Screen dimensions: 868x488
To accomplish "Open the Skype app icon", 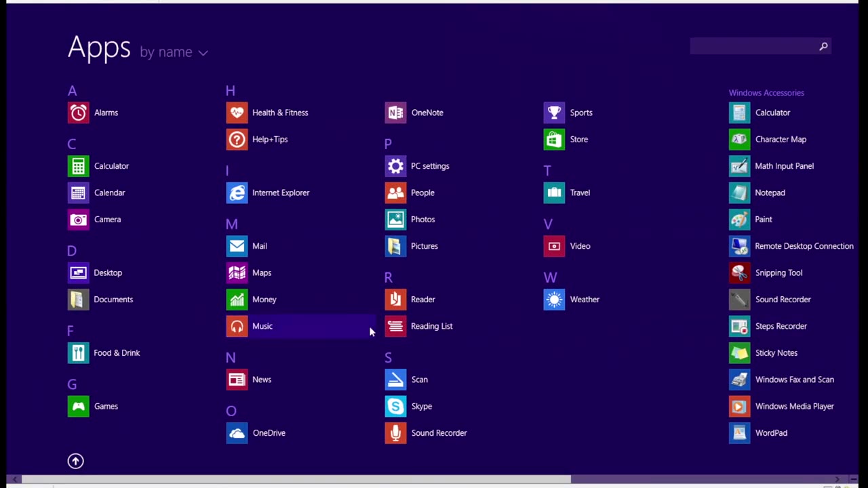I will coord(395,406).
